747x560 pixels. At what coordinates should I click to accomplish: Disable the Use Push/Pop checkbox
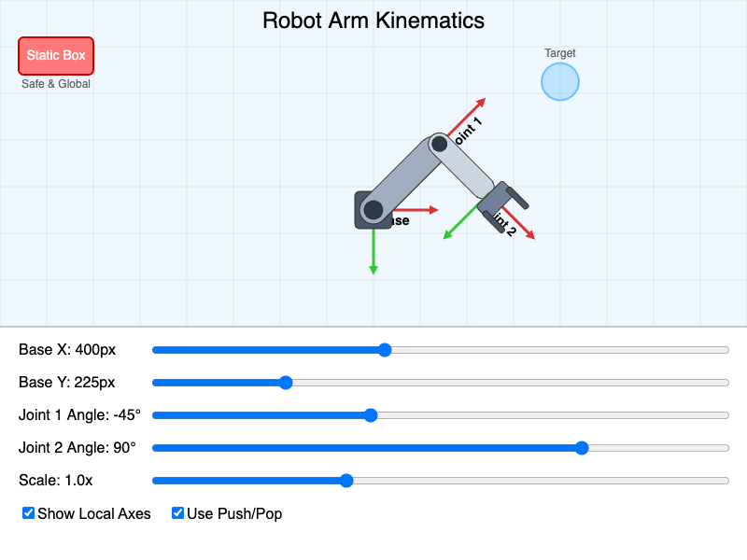[x=177, y=512]
